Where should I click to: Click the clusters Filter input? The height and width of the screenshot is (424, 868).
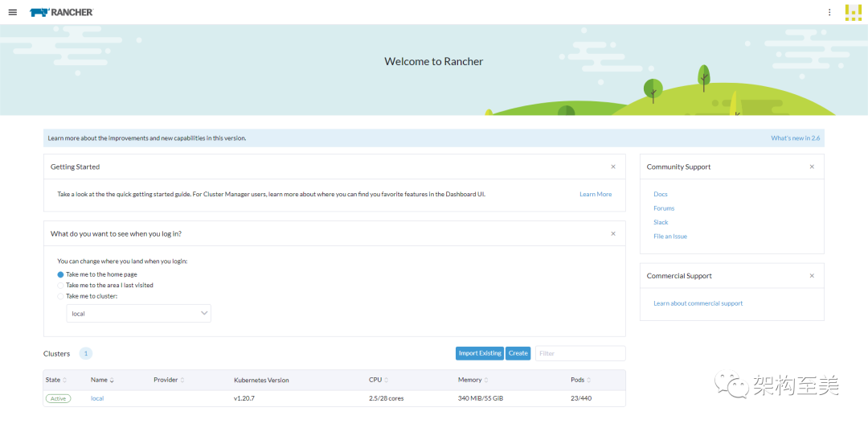coord(580,353)
